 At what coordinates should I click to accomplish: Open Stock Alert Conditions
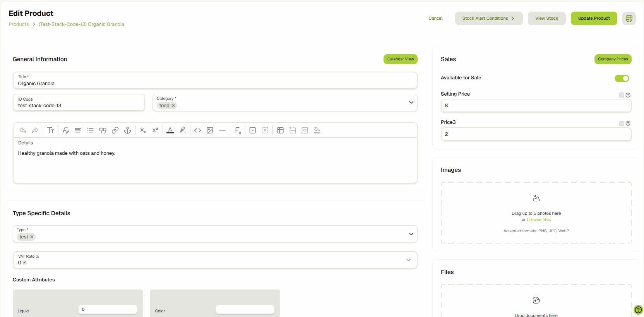coord(488,18)
